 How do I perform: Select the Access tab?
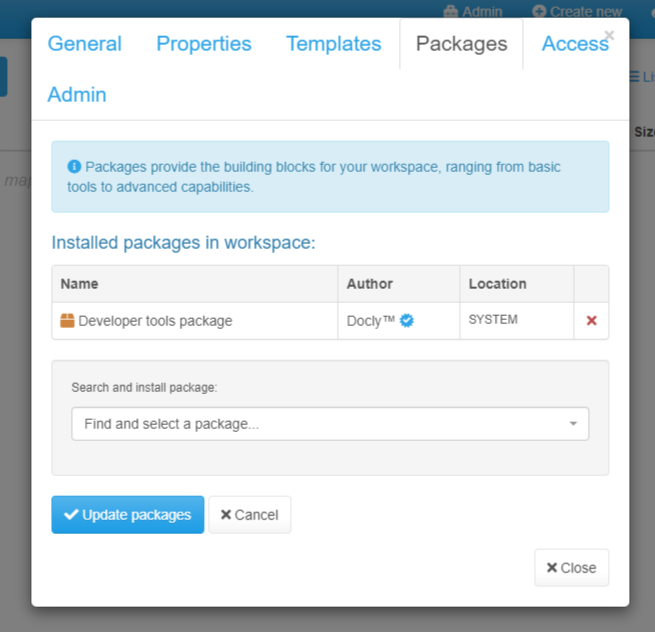point(574,44)
